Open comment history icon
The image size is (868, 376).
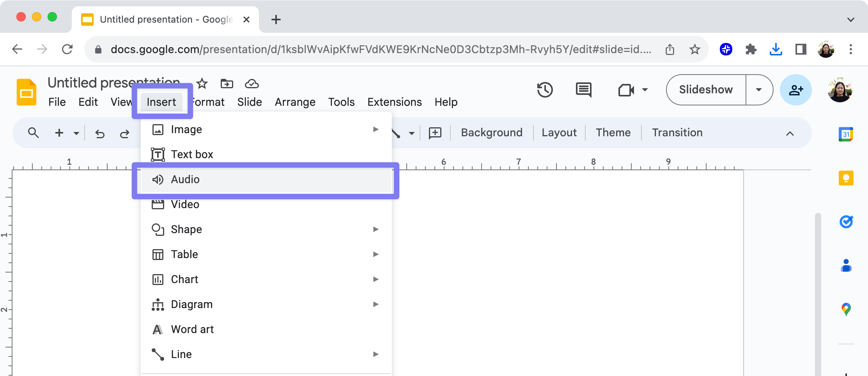pyautogui.click(x=584, y=90)
